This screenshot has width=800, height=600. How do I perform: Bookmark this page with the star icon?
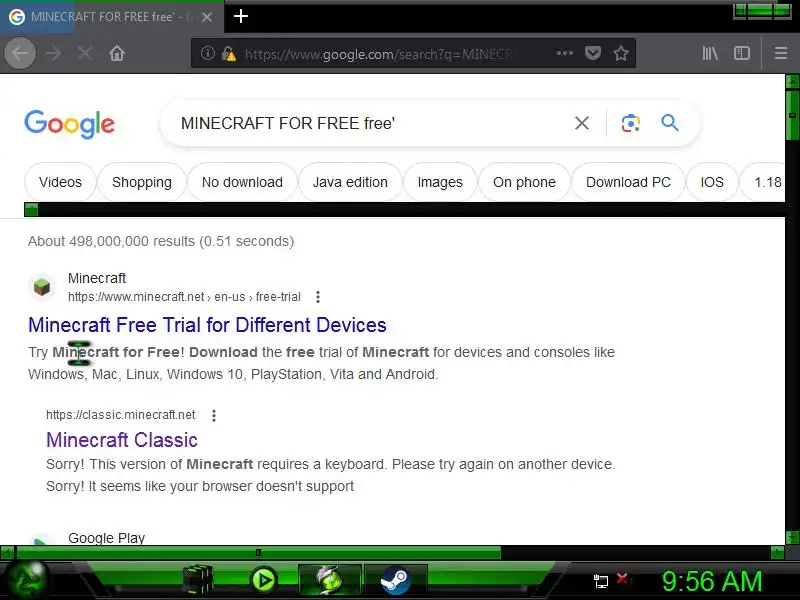620,53
